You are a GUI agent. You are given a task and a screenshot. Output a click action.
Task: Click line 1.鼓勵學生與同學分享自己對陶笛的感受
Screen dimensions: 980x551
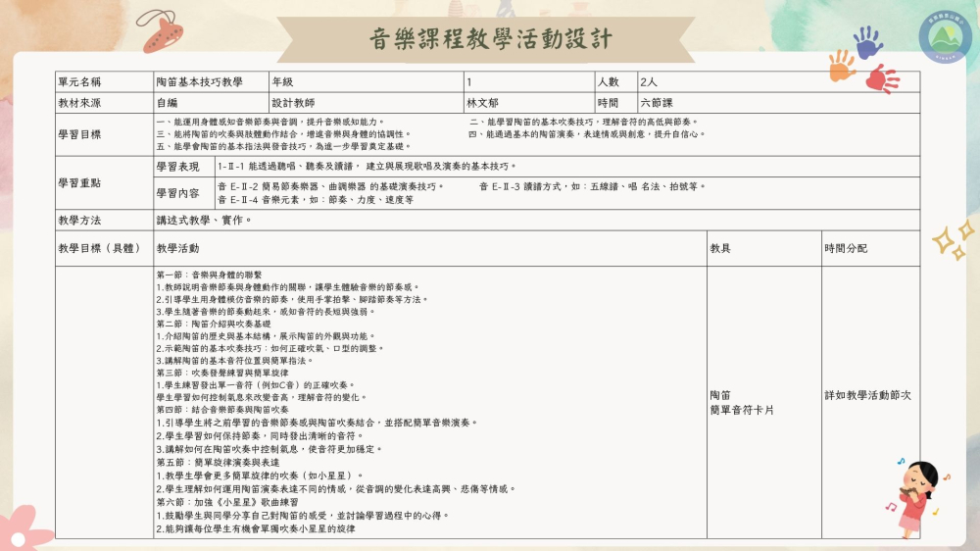[x=303, y=516]
